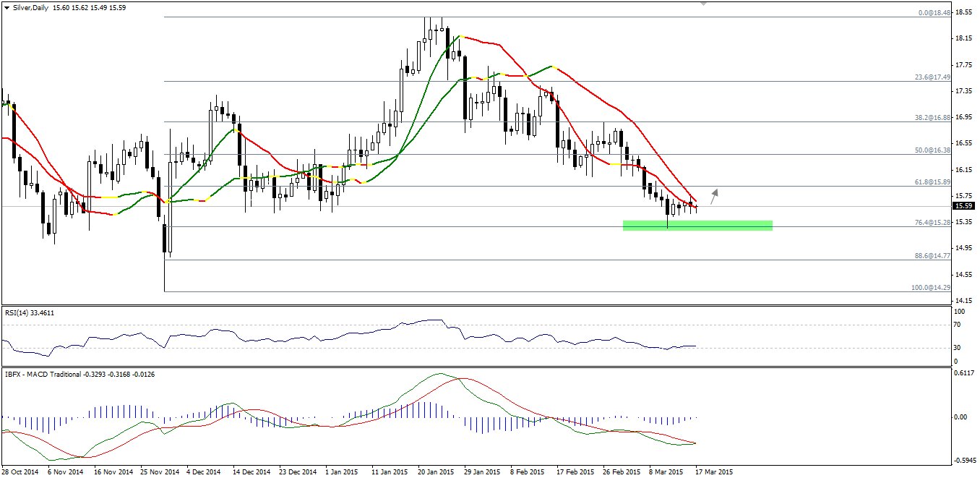The height and width of the screenshot is (478, 980).
Task: Click the RSI(14) 33.4611 indicator label
Action: 30,312
